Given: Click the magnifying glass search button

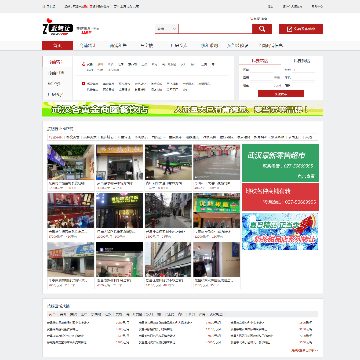Looking at the screenshot, I should click(x=262, y=29).
